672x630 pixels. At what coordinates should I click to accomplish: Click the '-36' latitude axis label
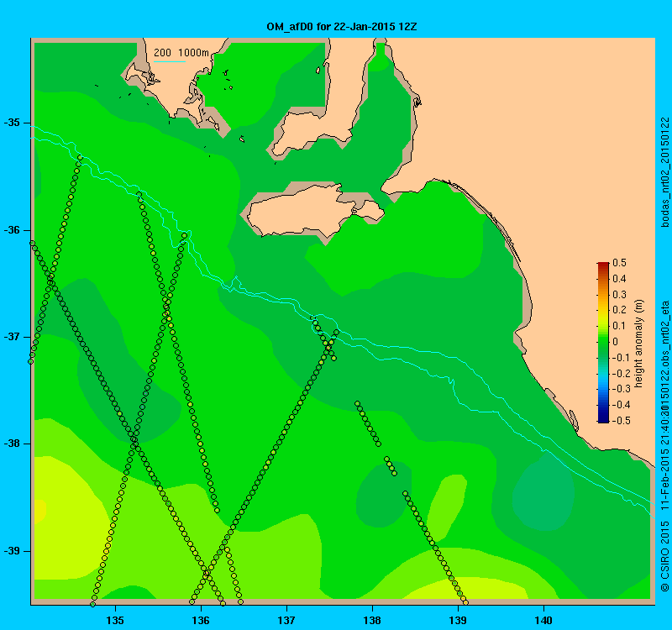pyautogui.click(x=12, y=230)
